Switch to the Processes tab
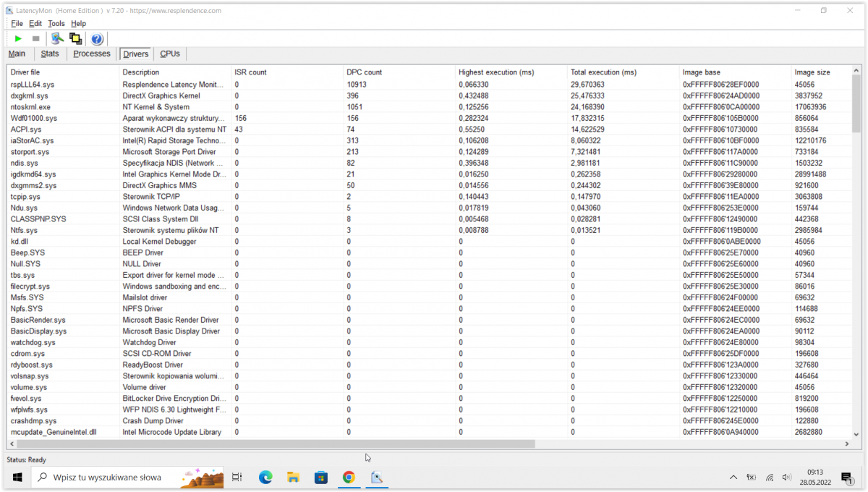This screenshot has width=868, height=492. point(92,54)
